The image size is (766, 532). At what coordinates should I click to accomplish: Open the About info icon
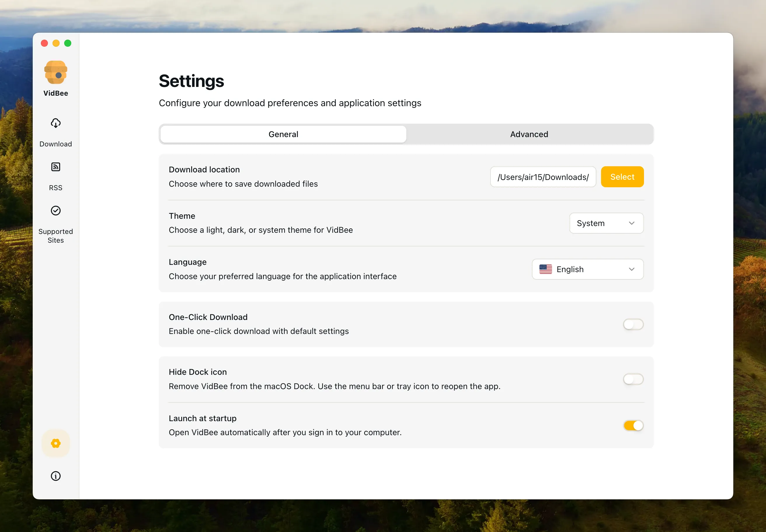[55, 476]
